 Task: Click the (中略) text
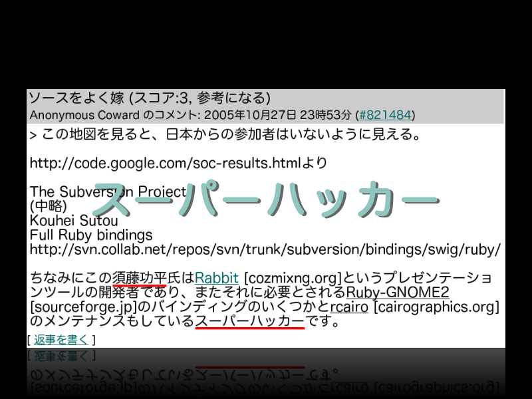(x=48, y=206)
